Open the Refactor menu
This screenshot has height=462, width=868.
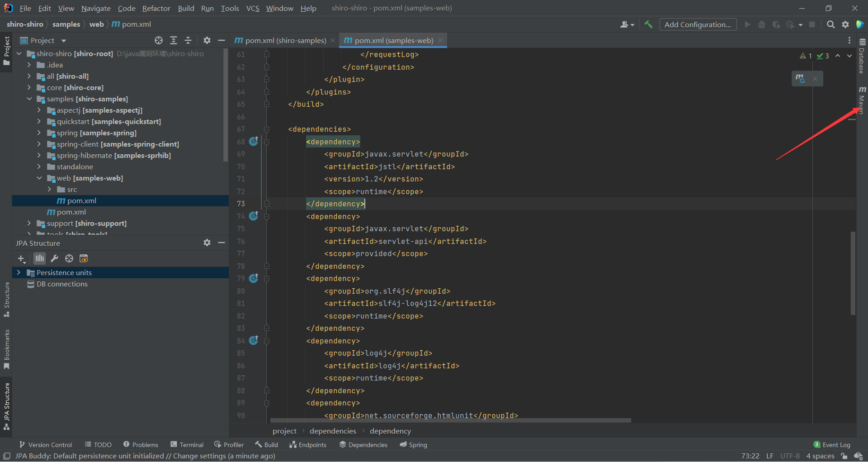[x=156, y=8]
